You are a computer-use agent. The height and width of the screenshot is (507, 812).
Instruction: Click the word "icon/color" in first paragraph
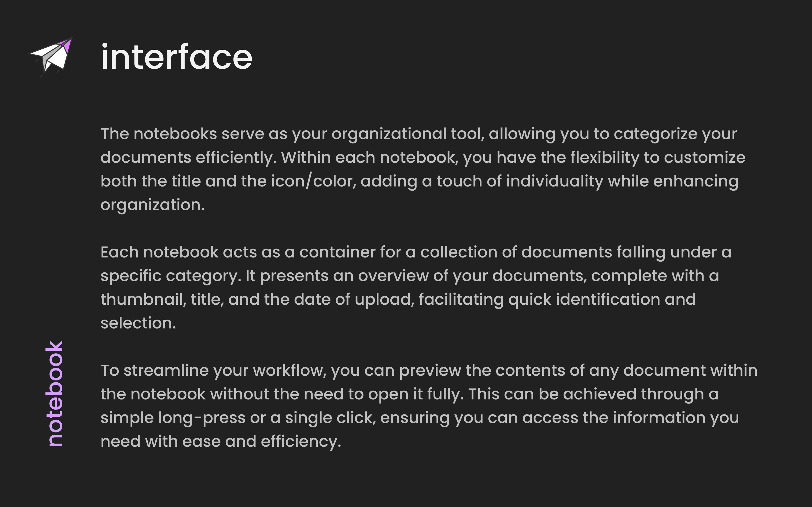[313, 181]
